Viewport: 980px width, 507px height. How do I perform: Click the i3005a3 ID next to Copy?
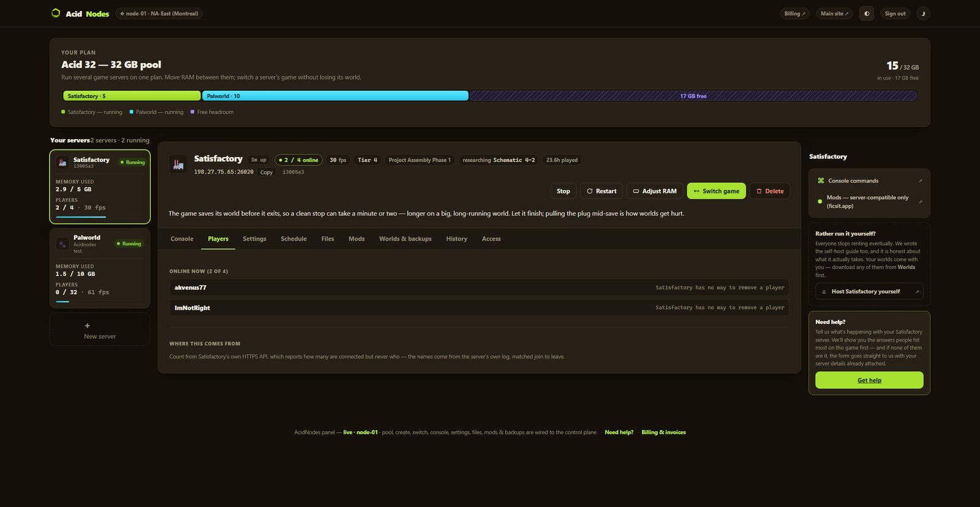point(293,172)
